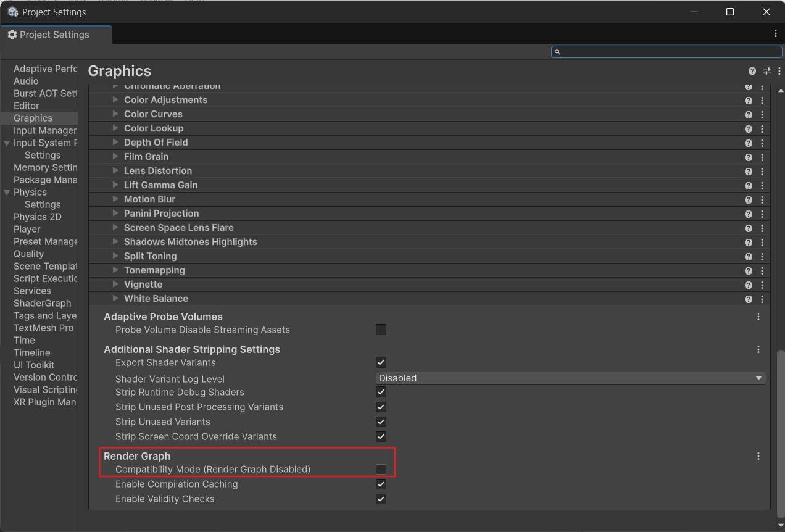Click the settings search field
Screen dimensions: 785x532
[667, 52]
